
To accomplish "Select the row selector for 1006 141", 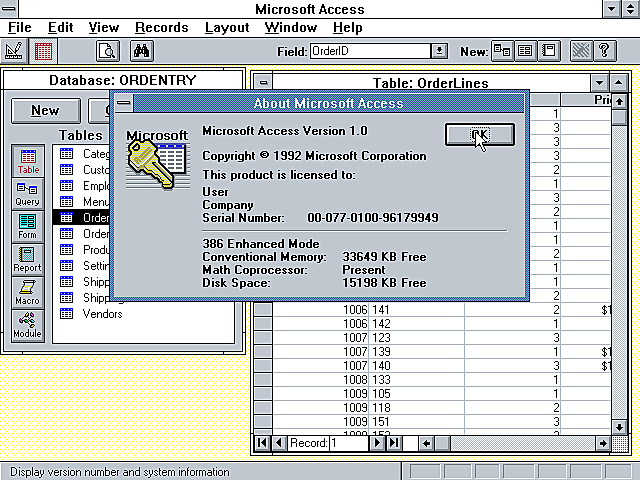I will click(263, 310).
